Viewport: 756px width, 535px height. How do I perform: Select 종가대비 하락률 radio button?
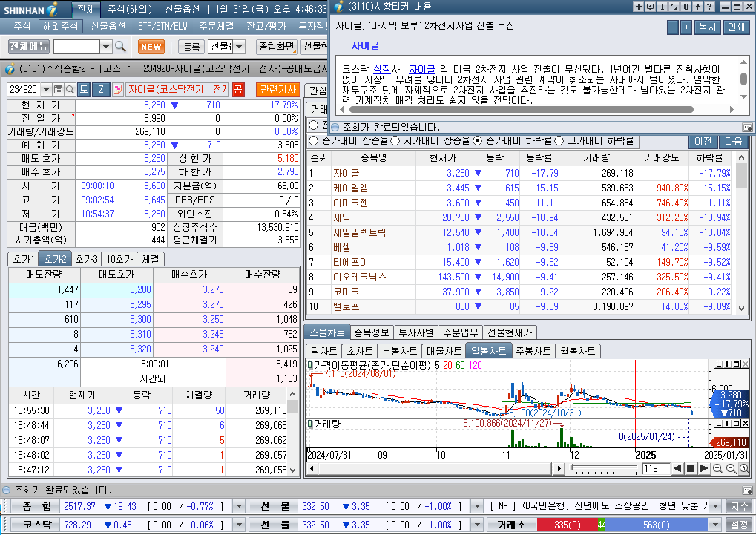pos(478,141)
